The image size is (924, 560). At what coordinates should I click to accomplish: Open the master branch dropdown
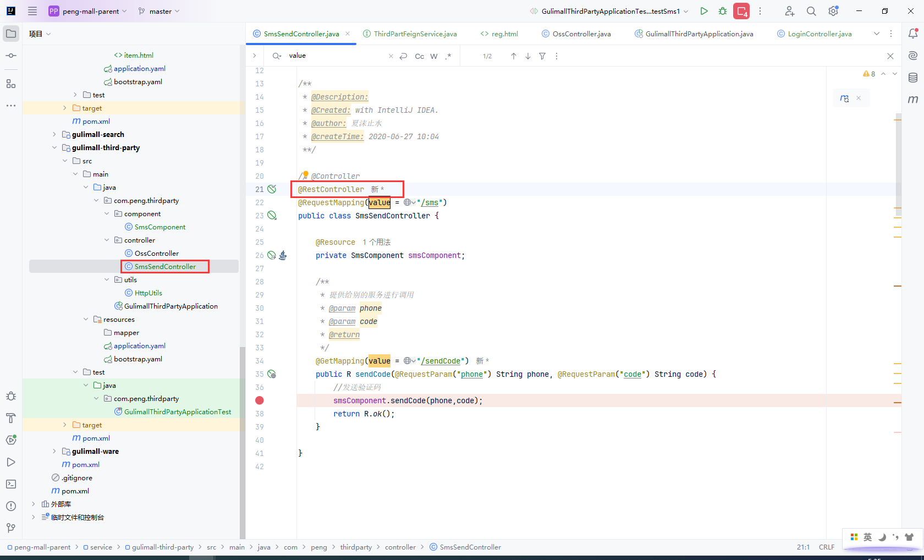point(159,11)
